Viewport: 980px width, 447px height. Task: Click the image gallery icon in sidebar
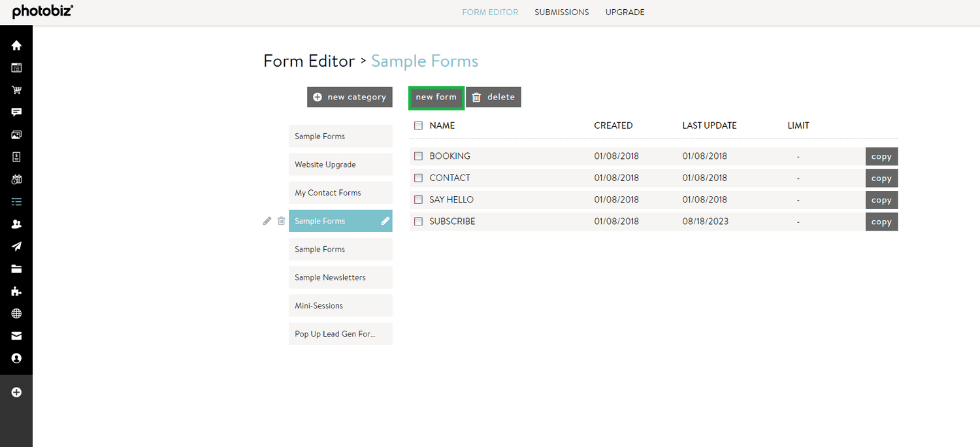point(16,134)
